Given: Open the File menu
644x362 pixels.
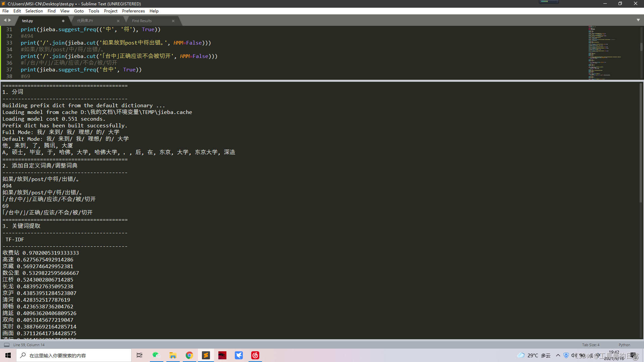Looking at the screenshot, I should point(5,11).
